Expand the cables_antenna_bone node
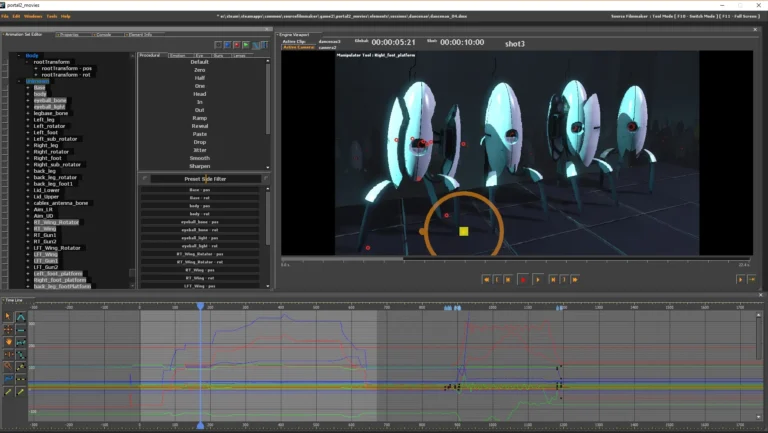 28,203
